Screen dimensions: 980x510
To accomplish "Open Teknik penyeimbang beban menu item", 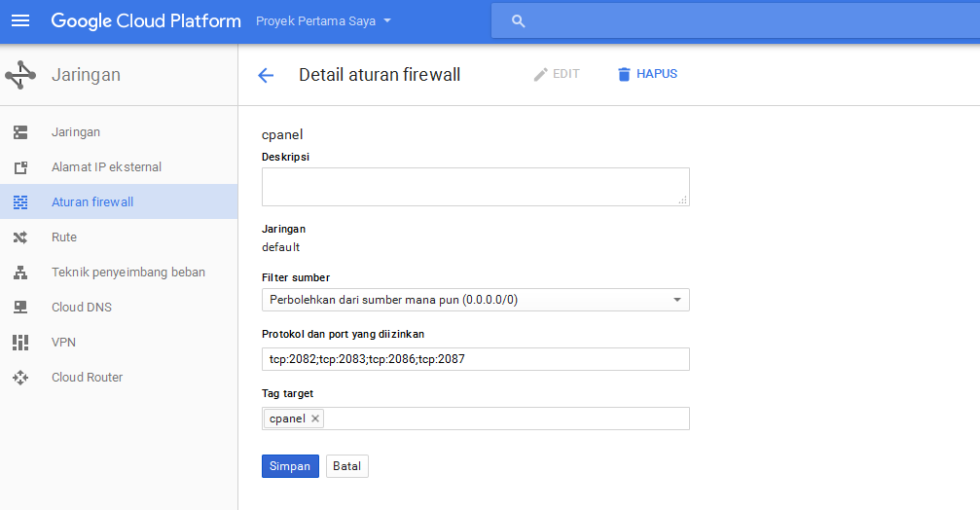I will coord(128,273).
